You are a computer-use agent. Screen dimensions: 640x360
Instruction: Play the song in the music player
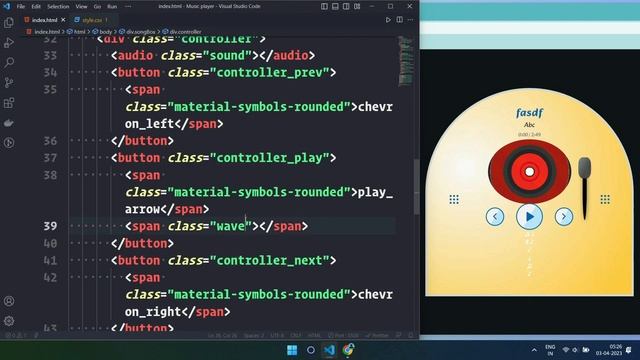(529, 216)
